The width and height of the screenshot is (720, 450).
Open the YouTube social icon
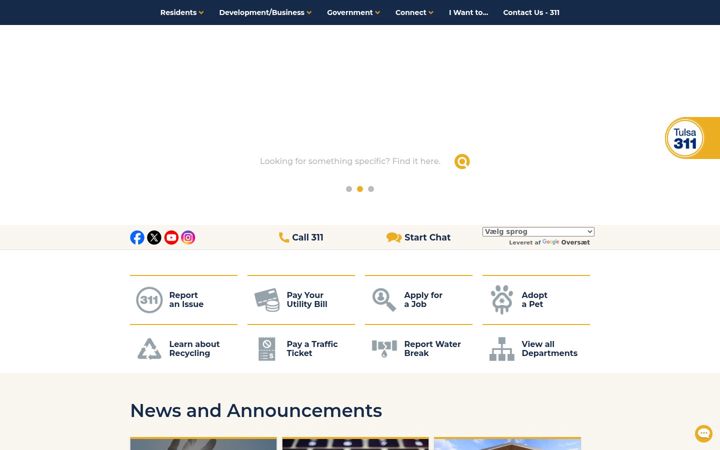tap(171, 237)
